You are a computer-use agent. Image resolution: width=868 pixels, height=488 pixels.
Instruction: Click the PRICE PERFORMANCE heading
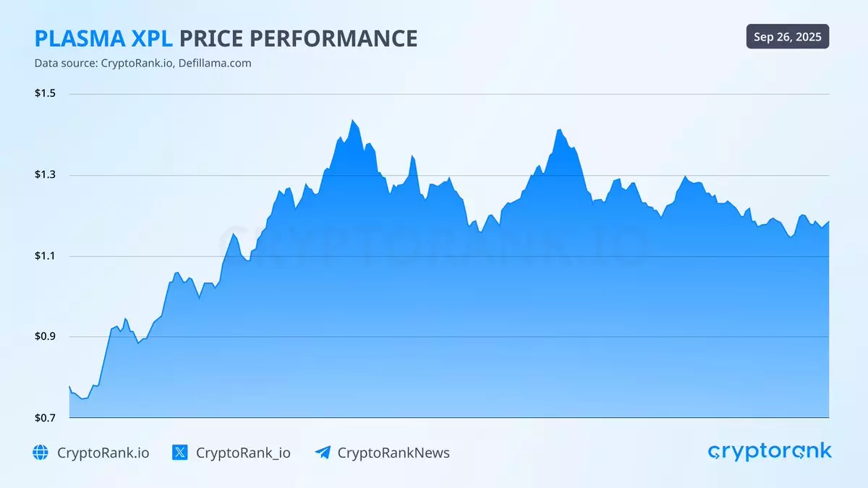(x=298, y=38)
